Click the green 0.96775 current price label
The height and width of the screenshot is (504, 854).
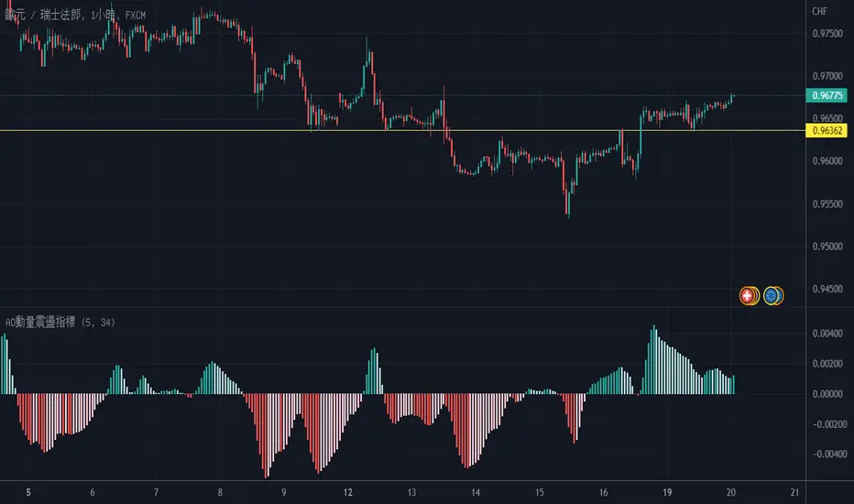827,95
